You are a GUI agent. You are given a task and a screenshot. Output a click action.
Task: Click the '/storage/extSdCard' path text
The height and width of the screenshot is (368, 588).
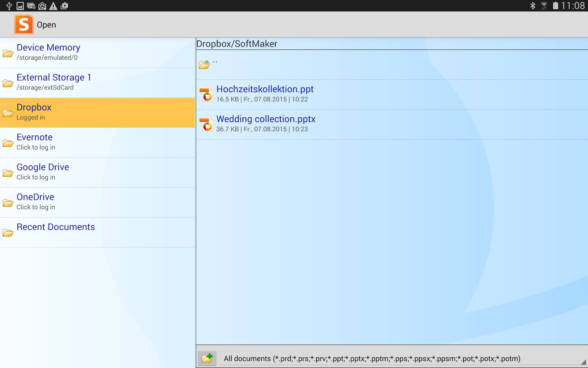tap(45, 88)
